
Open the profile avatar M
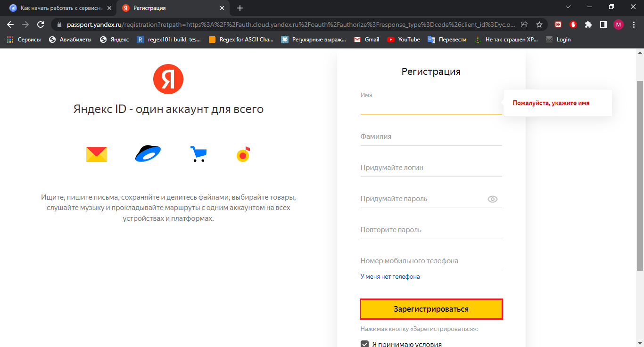coord(619,24)
